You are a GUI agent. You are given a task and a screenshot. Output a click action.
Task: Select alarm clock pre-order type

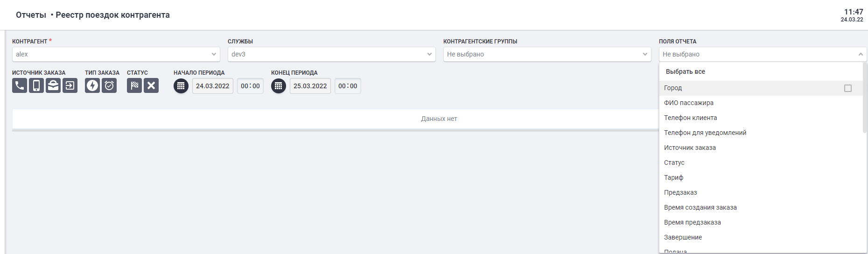coord(109,85)
